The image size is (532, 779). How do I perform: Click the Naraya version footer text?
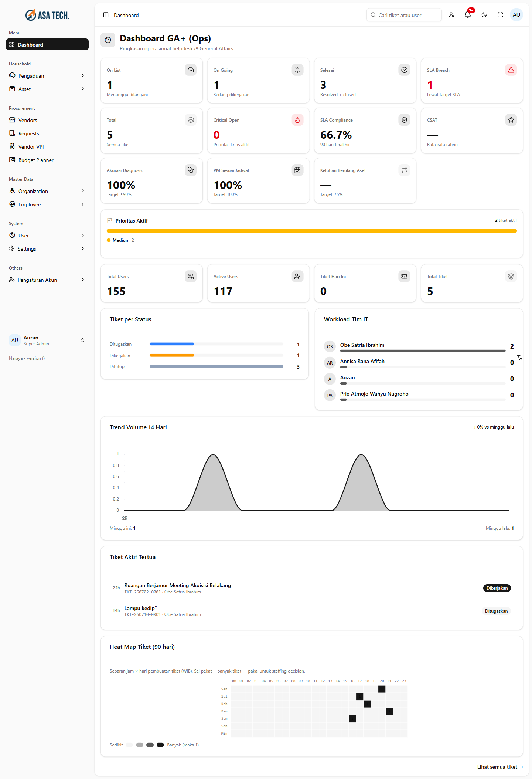coord(27,358)
